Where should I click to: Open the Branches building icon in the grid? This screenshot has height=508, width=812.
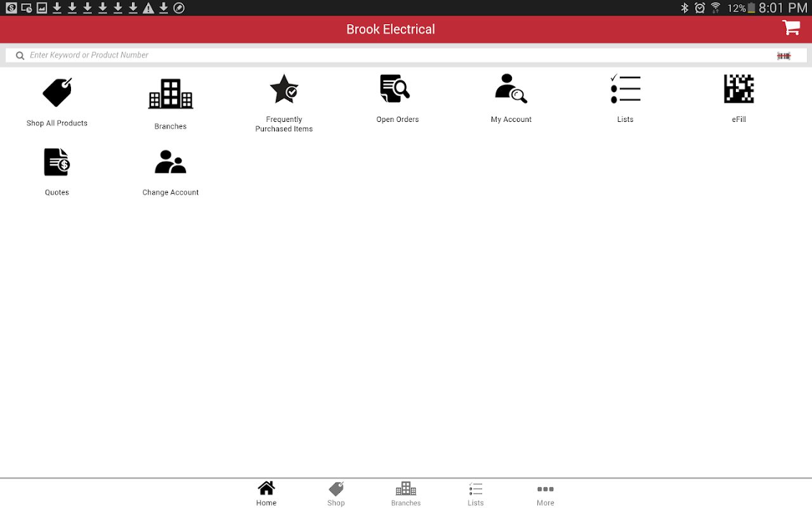tap(171, 94)
